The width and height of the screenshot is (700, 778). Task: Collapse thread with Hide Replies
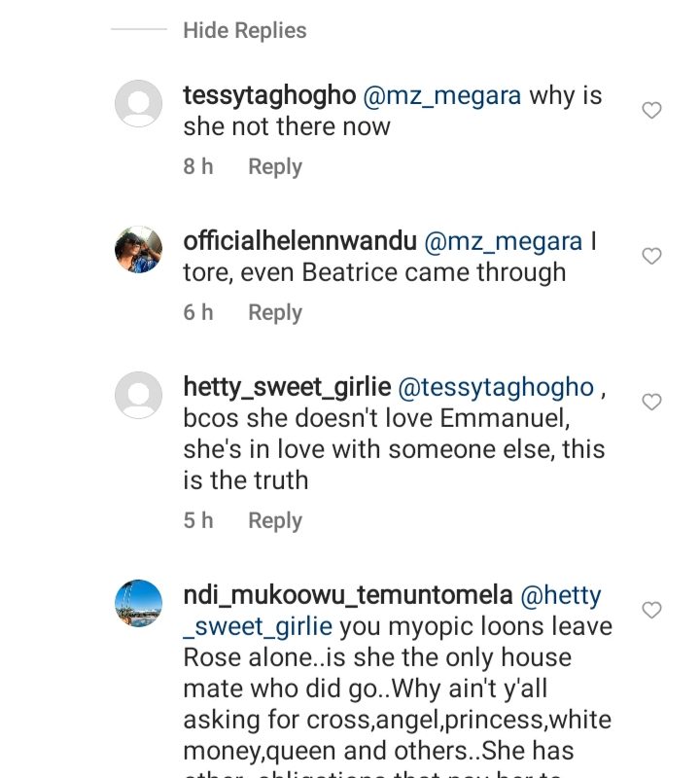click(244, 31)
